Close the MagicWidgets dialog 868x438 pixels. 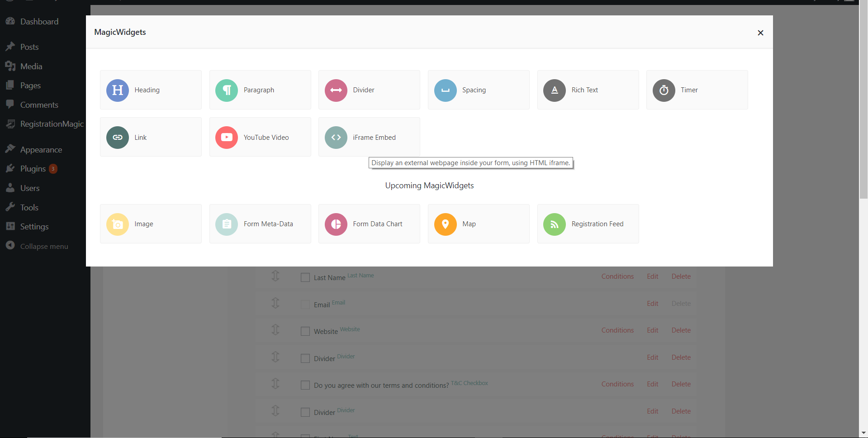(x=760, y=33)
